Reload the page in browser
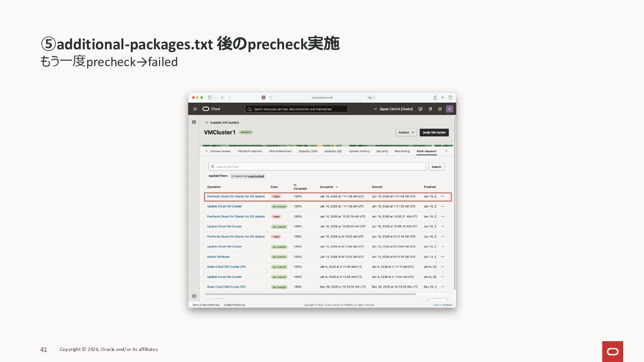The image size is (644, 362). (x=374, y=98)
